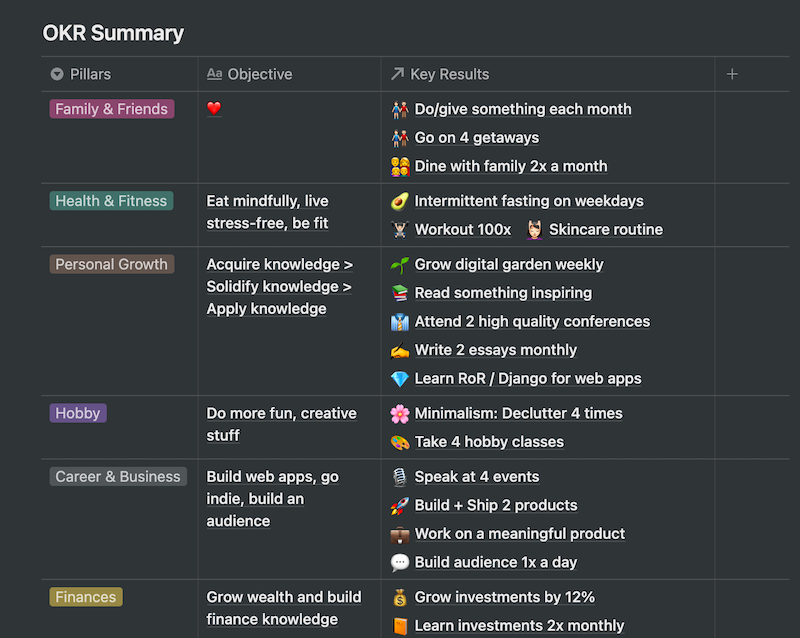
Task: Click the gem icon beside Learn RoR
Action: pyautogui.click(x=399, y=379)
